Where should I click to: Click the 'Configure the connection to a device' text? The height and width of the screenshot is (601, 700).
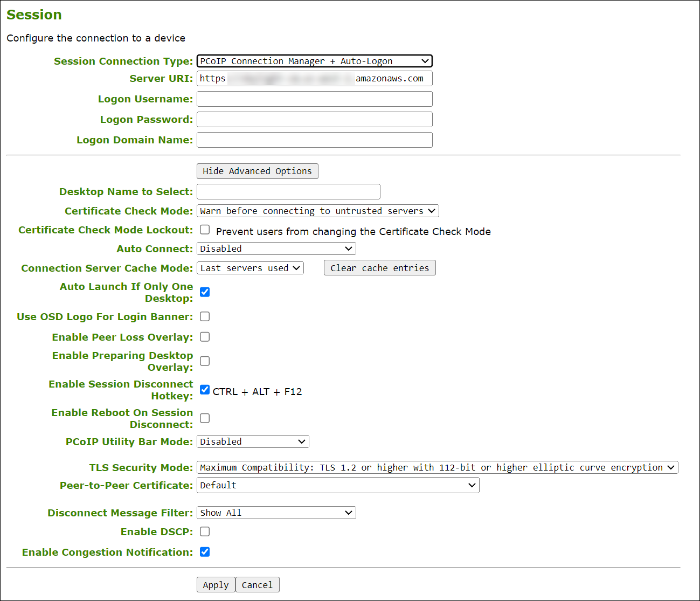pyautogui.click(x=96, y=38)
